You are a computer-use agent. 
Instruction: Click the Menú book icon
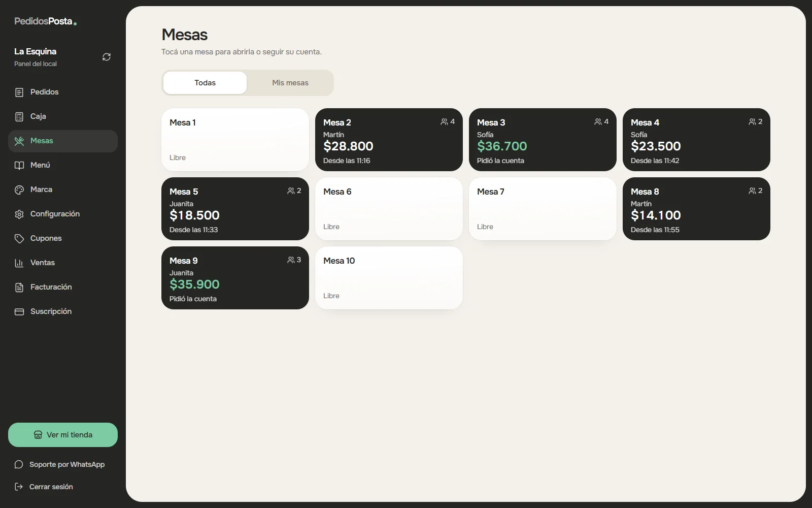click(19, 165)
